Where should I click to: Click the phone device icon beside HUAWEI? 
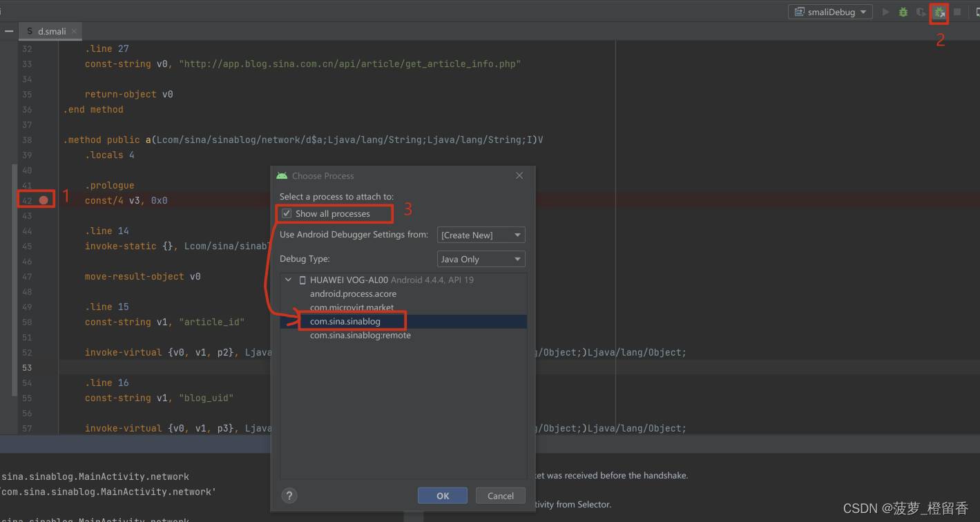[302, 280]
